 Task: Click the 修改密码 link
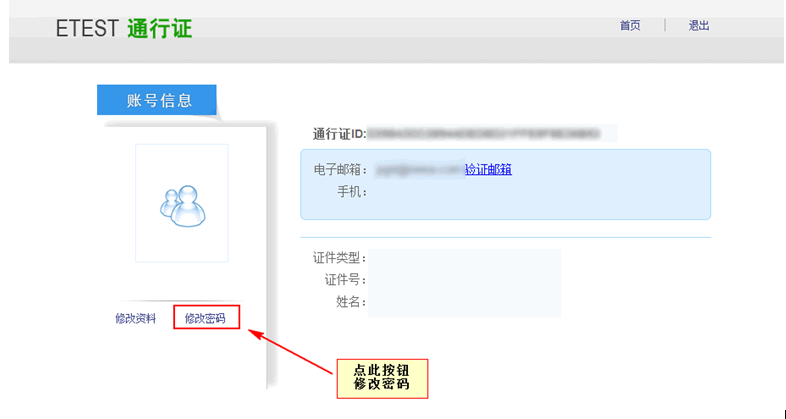(x=205, y=319)
